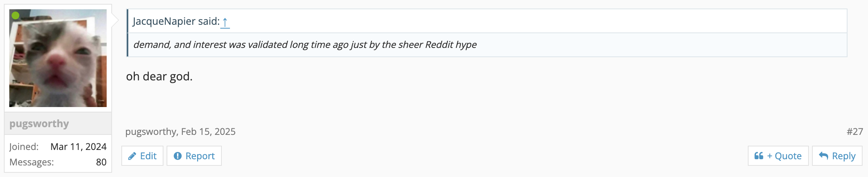Click the Joined Mar 11, 2024 date
The image size is (868, 177).
point(78,147)
